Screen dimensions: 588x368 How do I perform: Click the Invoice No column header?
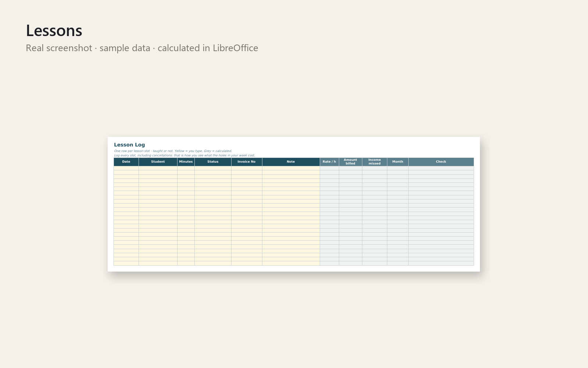[247, 162]
